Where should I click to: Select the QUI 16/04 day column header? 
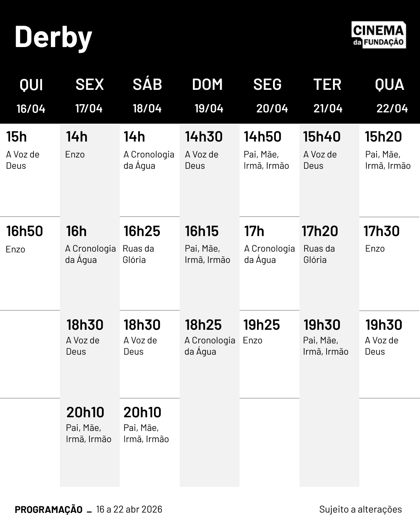[x=31, y=95]
